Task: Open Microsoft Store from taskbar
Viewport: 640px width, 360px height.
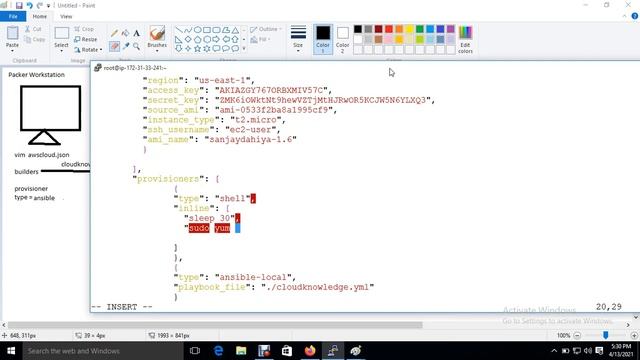Action: [x=287, y=351]
